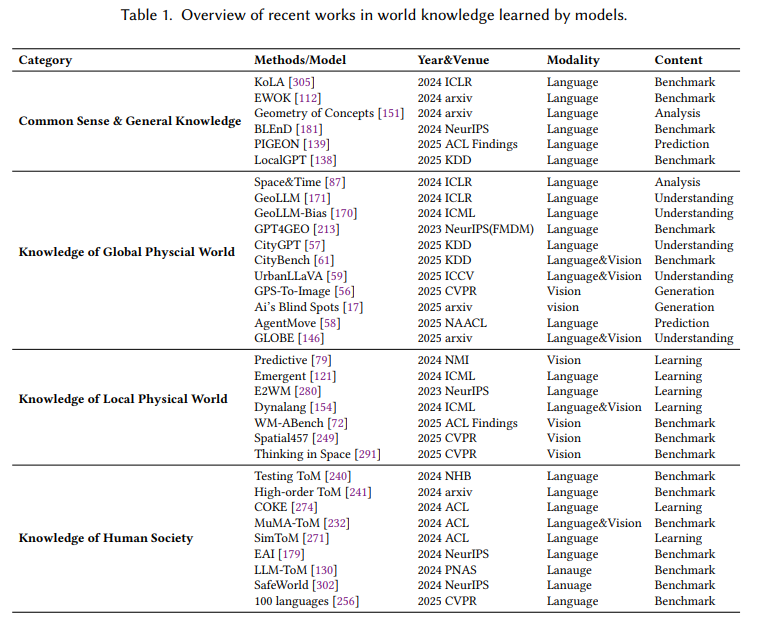769x620 pixels.
Task: Open reference 79 beside Predictive
Action: tap(321, 361)
